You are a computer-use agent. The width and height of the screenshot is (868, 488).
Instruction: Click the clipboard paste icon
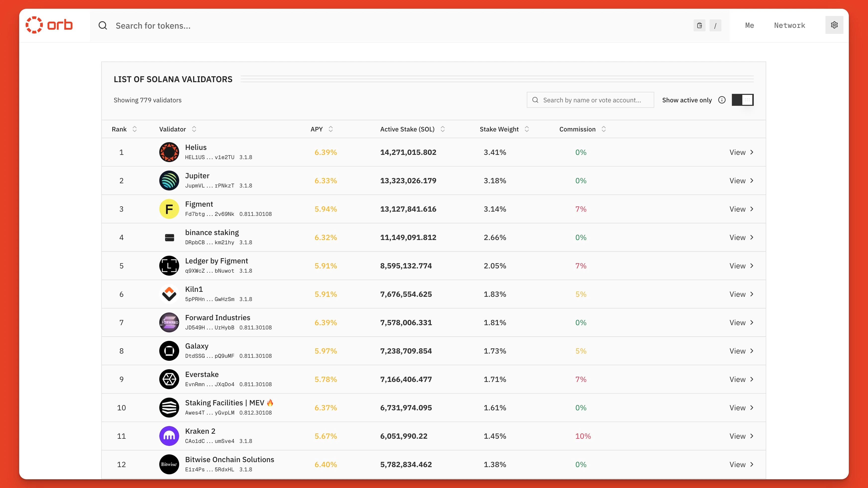click(700, 26)
